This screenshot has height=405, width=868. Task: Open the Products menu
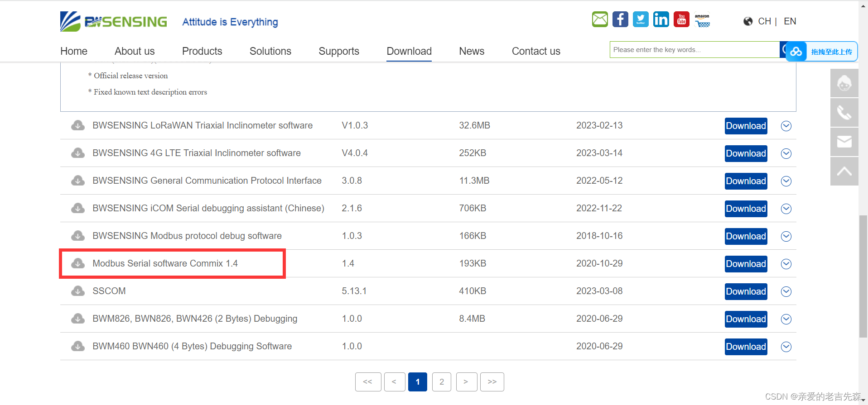click(x=202, y=51)
